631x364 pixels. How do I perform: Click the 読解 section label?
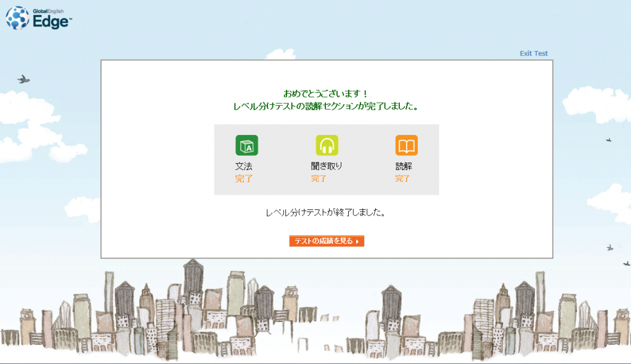404,166
